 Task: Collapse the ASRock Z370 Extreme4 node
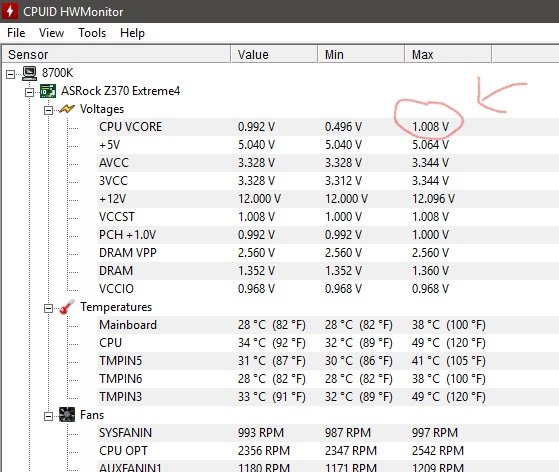click(30, 92)
